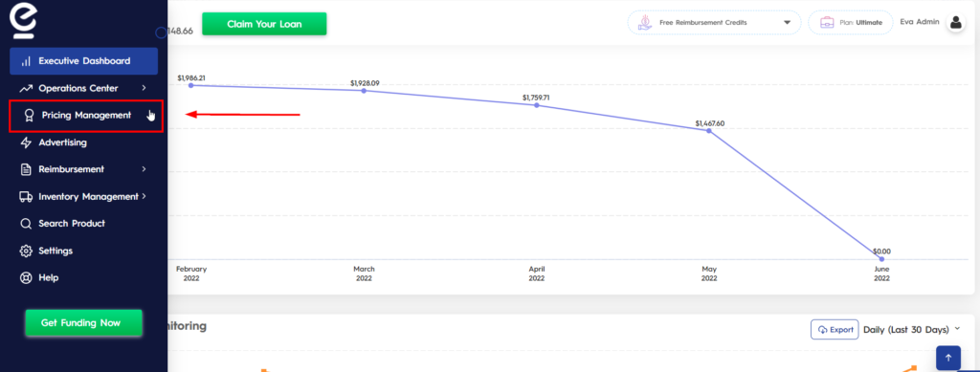Screen dimensions: 980x372
Task: Click the Eva logo icon
Action: (x=23, y=20)
